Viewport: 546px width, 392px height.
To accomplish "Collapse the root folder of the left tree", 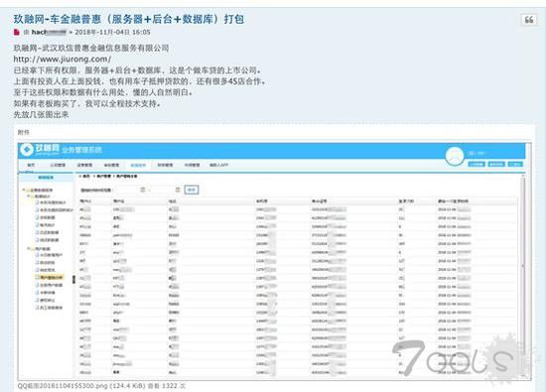I will pyautogui.click(x=24, y=191).
